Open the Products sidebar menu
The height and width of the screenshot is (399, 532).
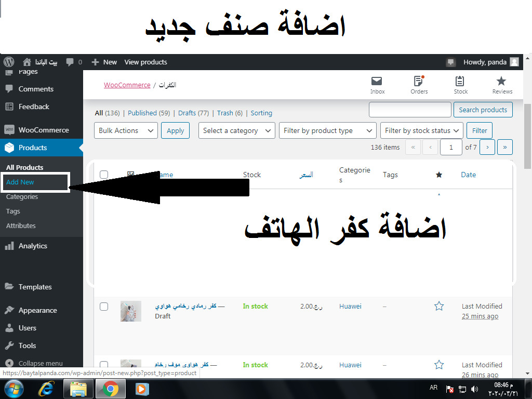point(33,148)
